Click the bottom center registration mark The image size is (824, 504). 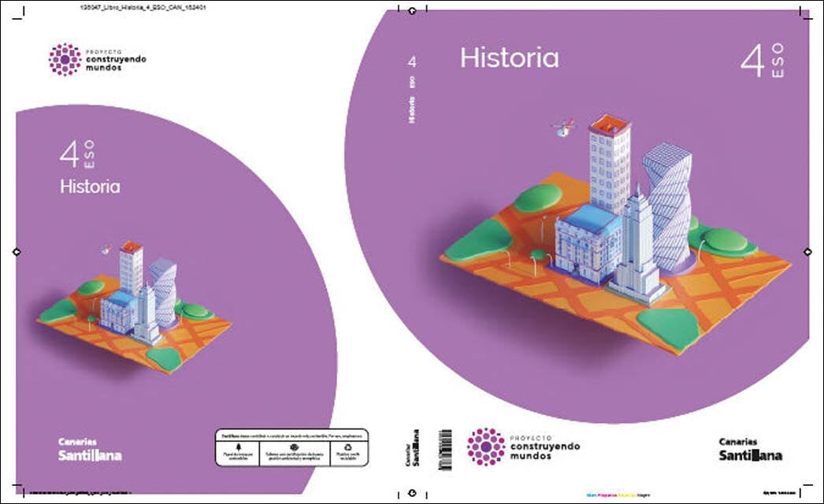coord(413,494)
